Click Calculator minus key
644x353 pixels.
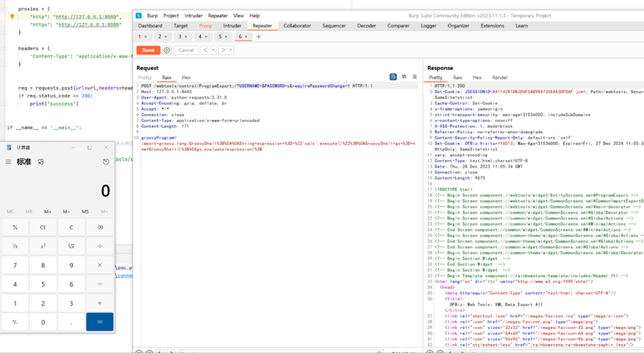tap(100, 284)
